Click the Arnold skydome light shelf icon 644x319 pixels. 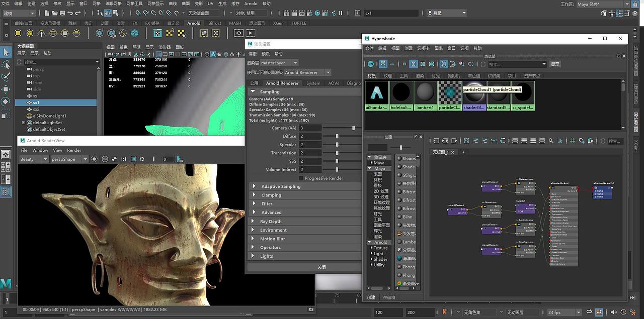(x=53, y=33)
